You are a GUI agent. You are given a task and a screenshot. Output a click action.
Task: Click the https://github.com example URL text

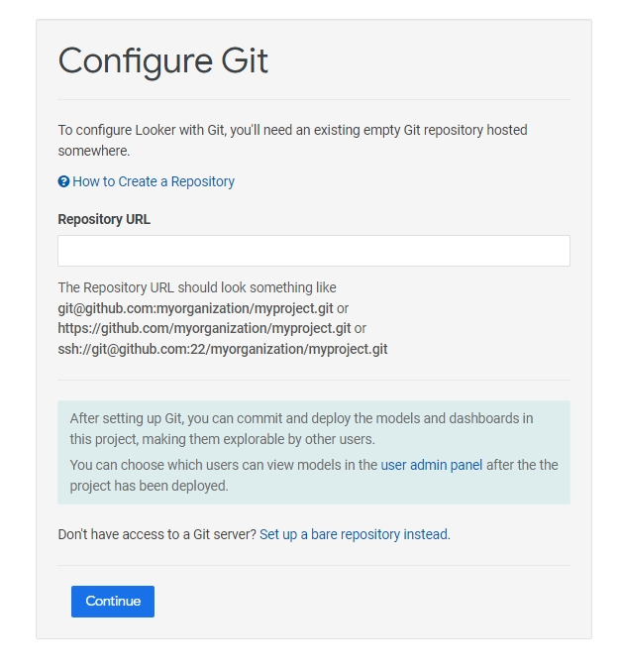pos(204,328)
